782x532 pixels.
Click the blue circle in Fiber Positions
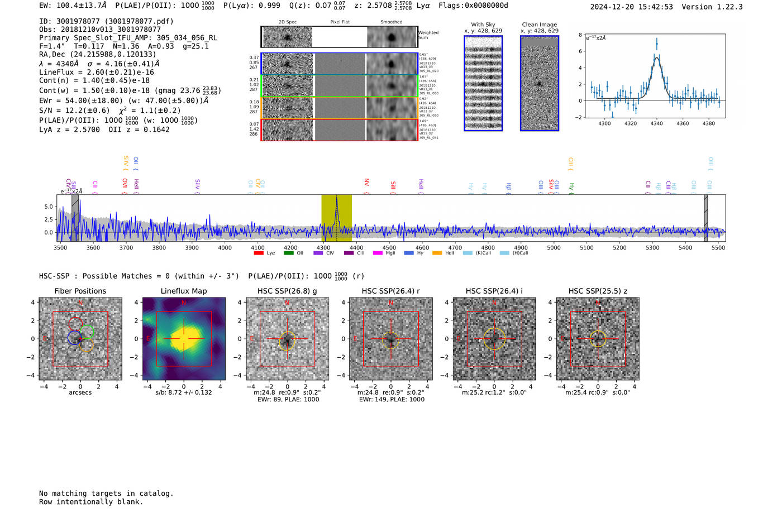74,338
